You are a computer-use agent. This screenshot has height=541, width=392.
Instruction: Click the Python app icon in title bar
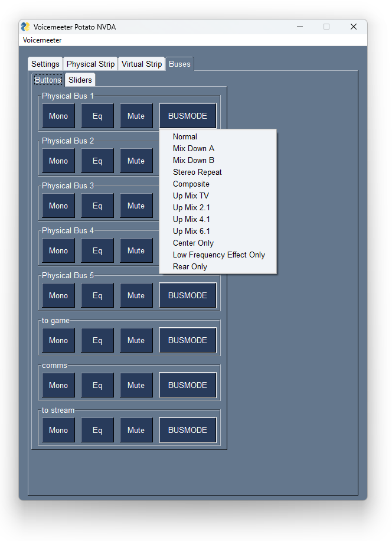tap(25, 27)
